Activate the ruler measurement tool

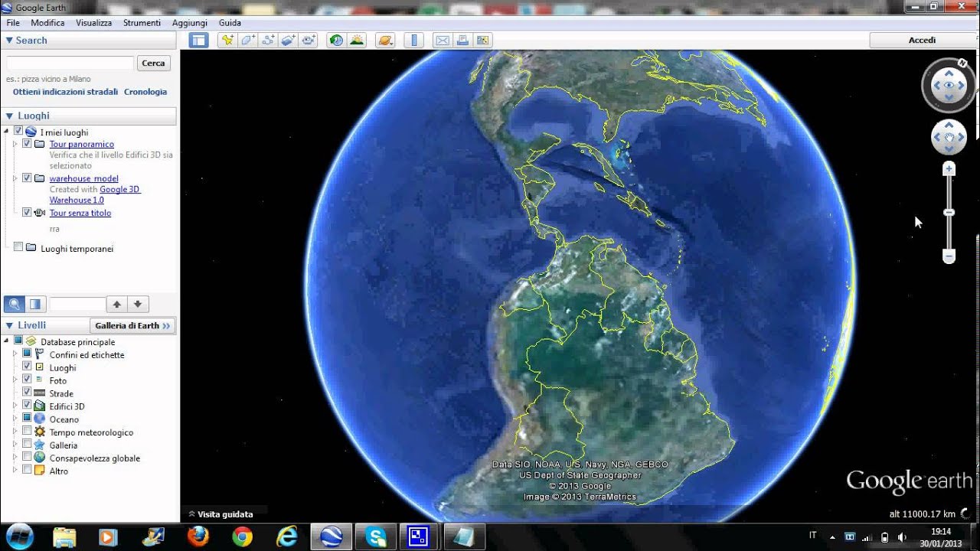(413, 41)
